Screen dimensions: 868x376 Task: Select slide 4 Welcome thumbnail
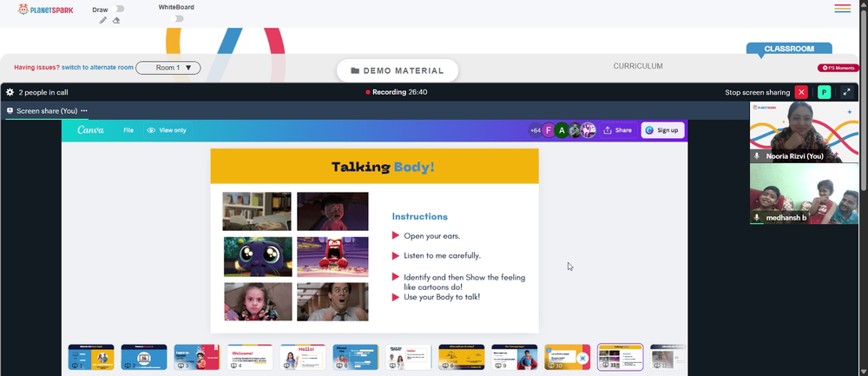250,357
